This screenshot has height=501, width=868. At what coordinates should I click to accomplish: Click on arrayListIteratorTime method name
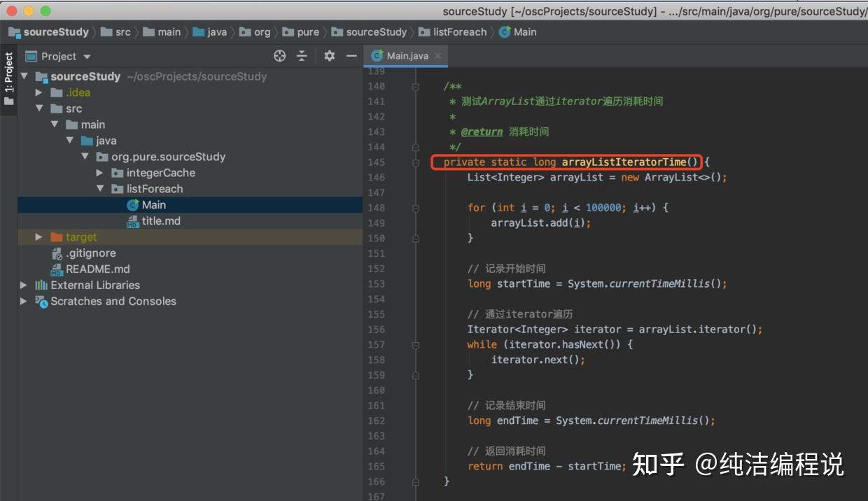coord(624,162)
